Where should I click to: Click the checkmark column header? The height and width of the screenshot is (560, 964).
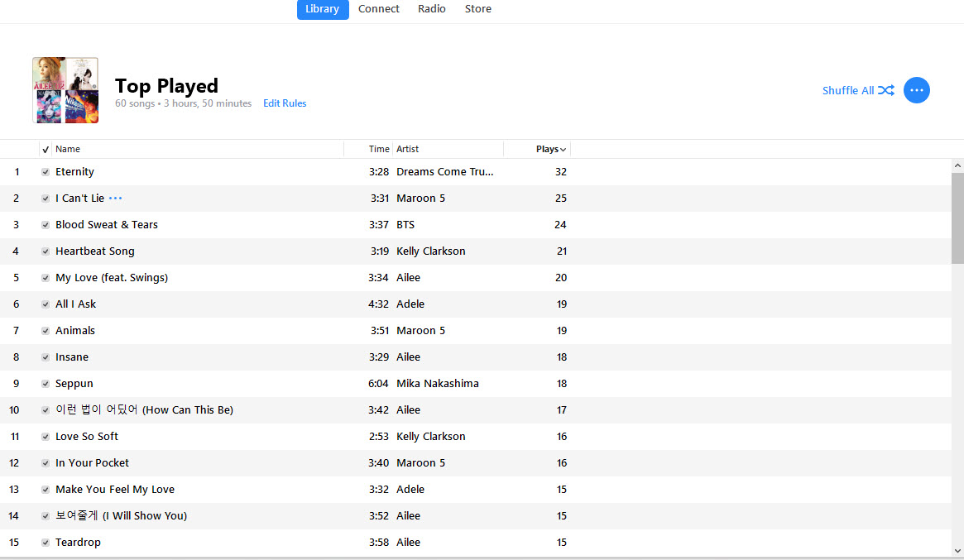pyautogui.click(x=46, y=150)
